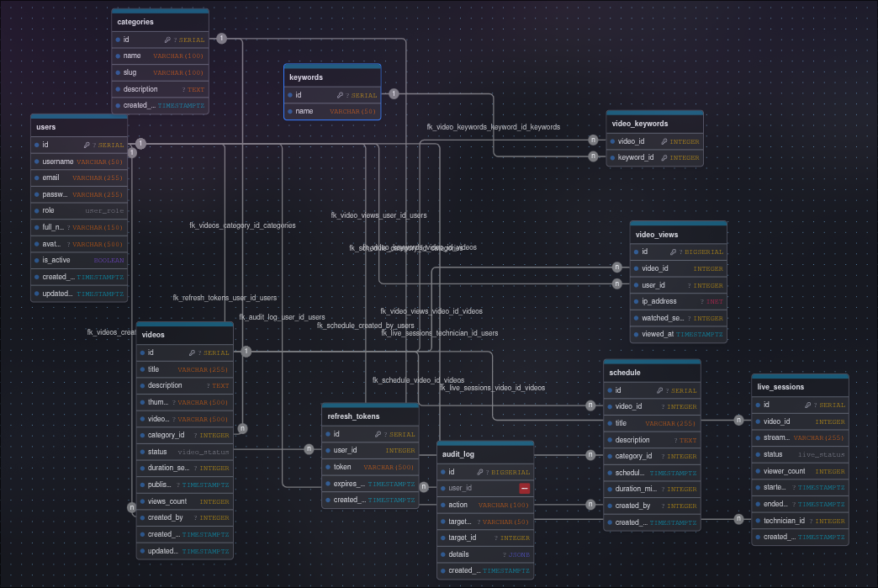Select the 'status' column in videos table
Screen dimensions: 878x588
[x=185, y=452]
